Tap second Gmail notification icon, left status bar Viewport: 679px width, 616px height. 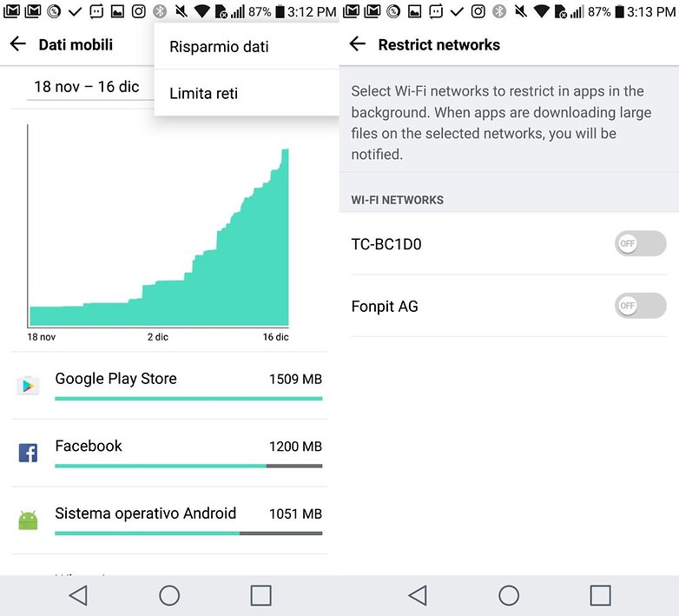coord(32,11)
